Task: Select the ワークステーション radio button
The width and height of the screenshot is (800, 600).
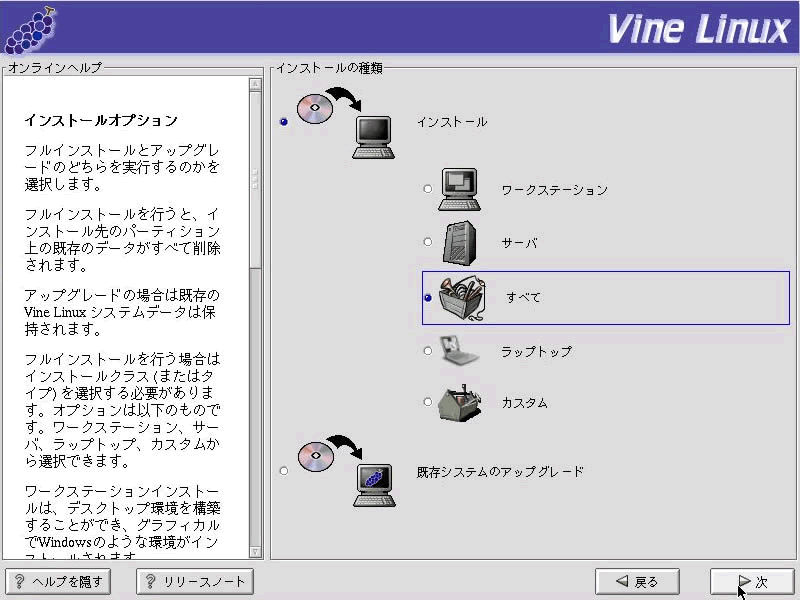Action: pos(428,189)
